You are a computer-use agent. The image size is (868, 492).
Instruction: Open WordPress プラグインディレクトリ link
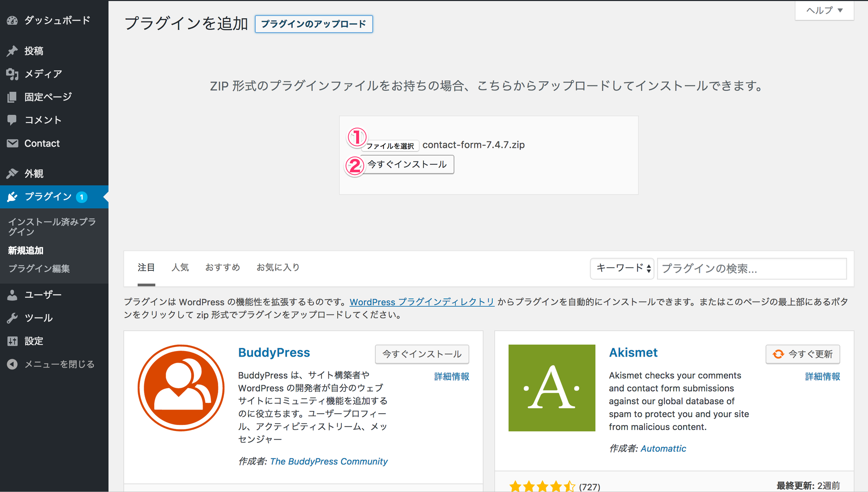pos(422,302)
